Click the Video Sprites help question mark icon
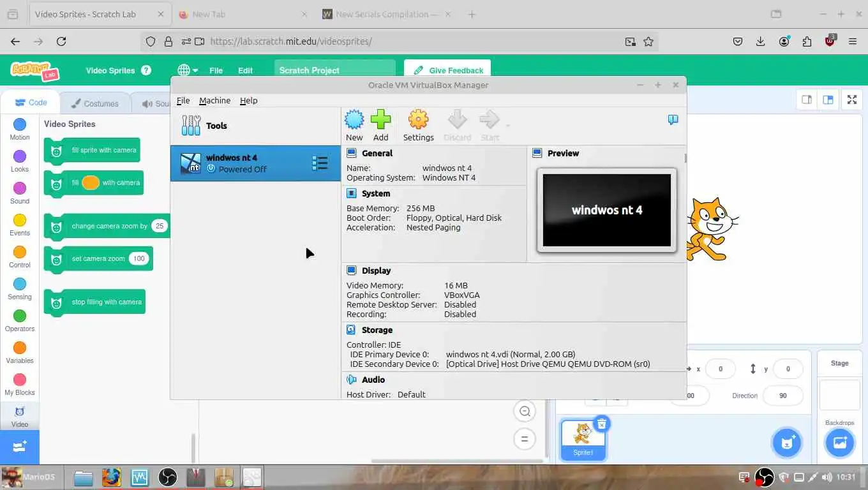Screen dimensions: 868x490 146,70
